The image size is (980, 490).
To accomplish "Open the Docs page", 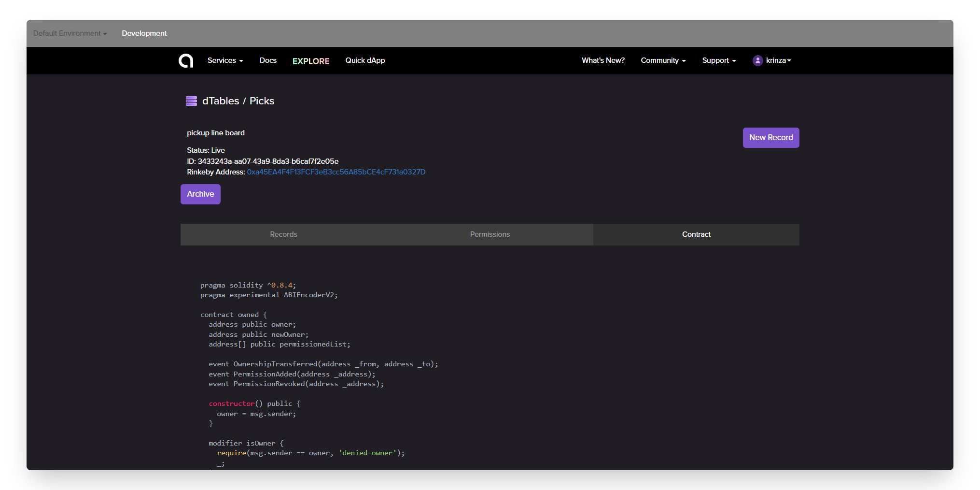I will (268, 60).
